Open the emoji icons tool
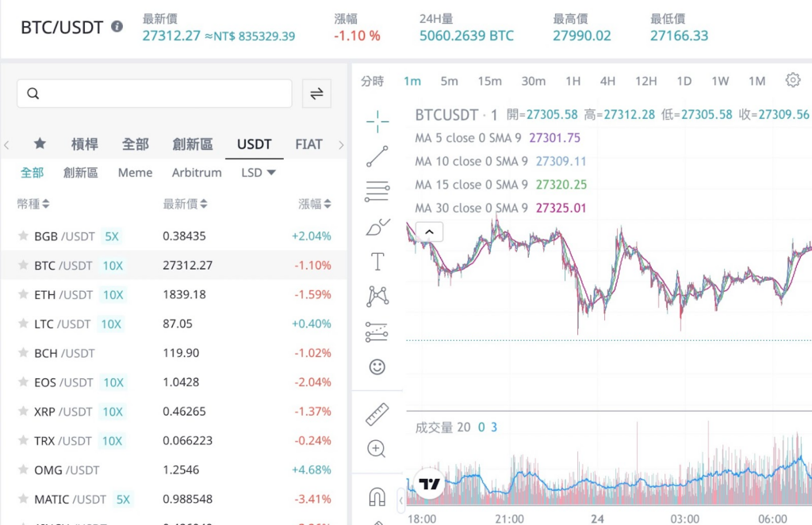Screen dimensions: 812x525 click(377, 366)
